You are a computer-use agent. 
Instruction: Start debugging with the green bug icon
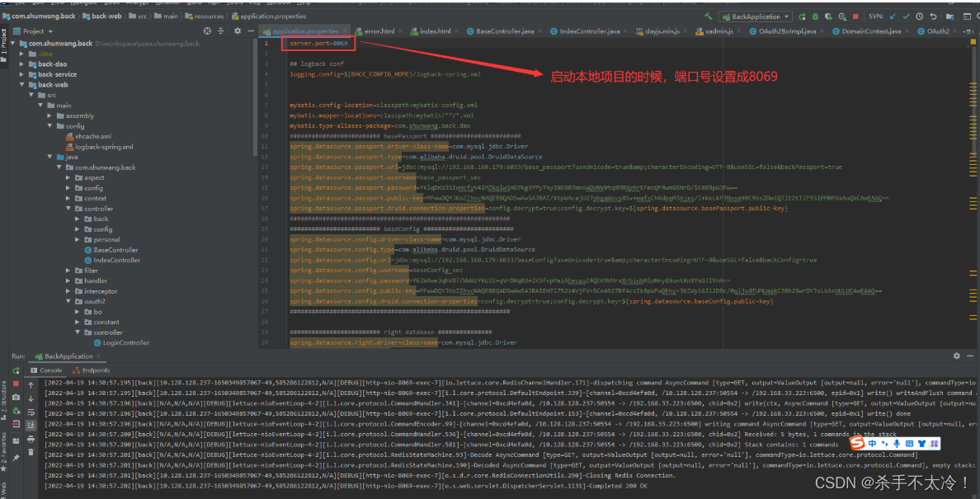click(815, 16)
